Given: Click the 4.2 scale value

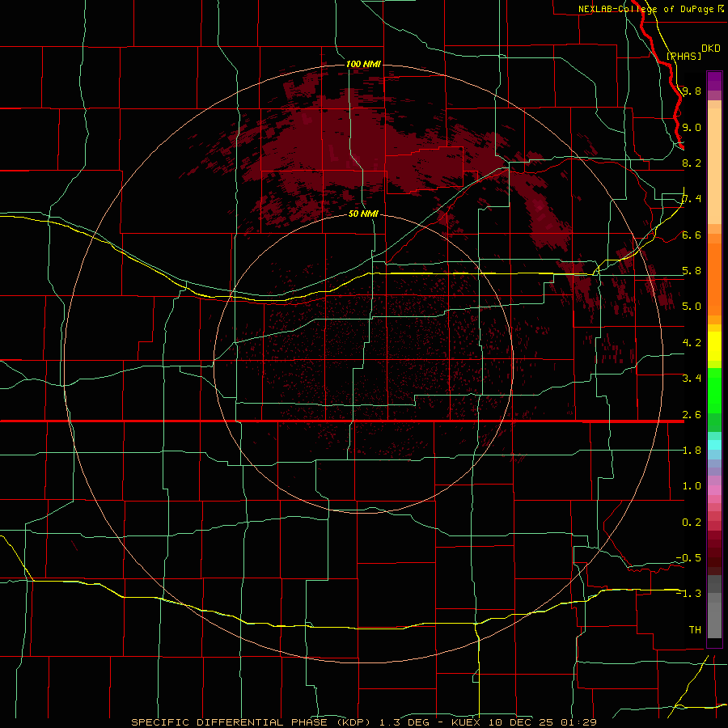Looking at the screenshot, I should coord(692,343).
